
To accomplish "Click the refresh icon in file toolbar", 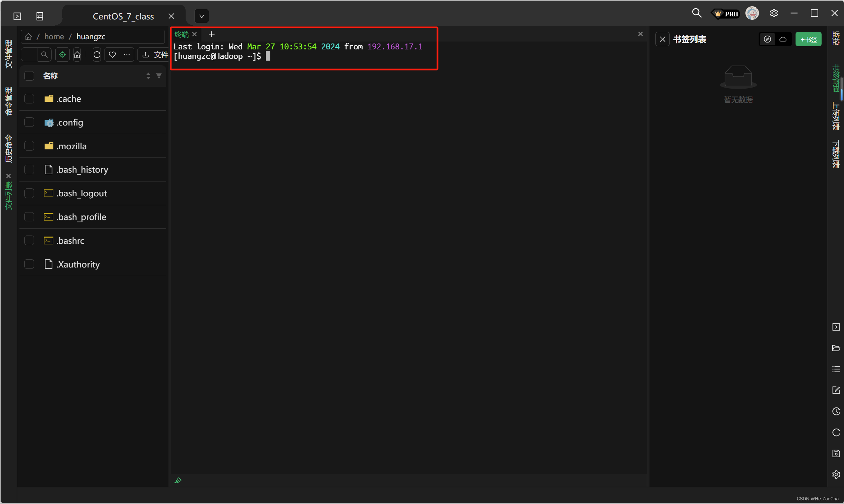I will tap(97, 55).
